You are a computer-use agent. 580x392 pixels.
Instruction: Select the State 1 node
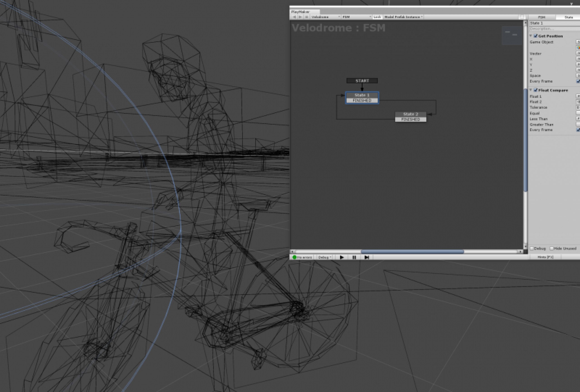[362, 95]
